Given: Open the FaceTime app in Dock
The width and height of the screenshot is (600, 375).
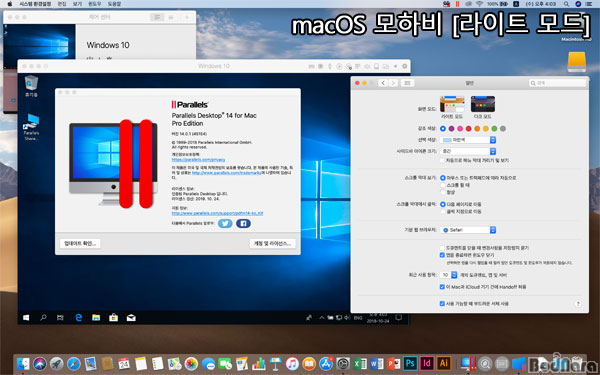Looking at the screenshot, I should [225, 363].
